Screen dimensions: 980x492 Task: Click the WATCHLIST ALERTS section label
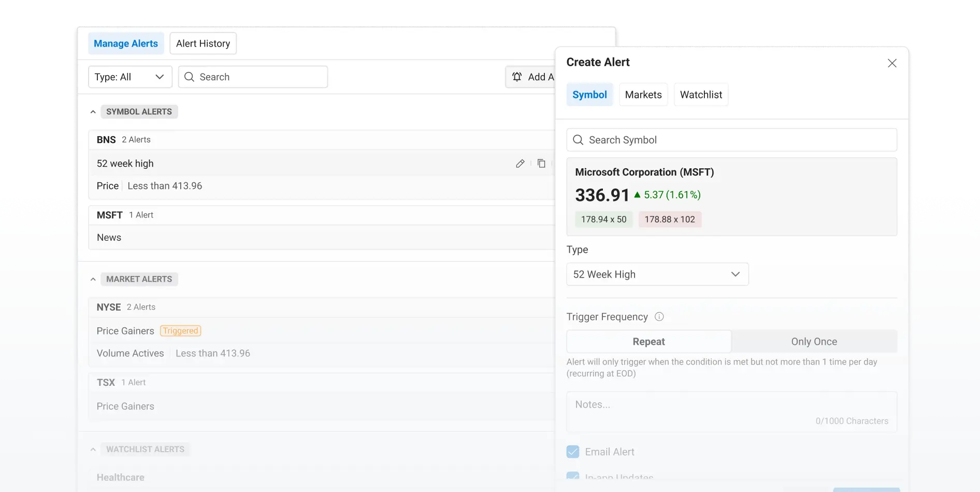(x=146, y=450)
